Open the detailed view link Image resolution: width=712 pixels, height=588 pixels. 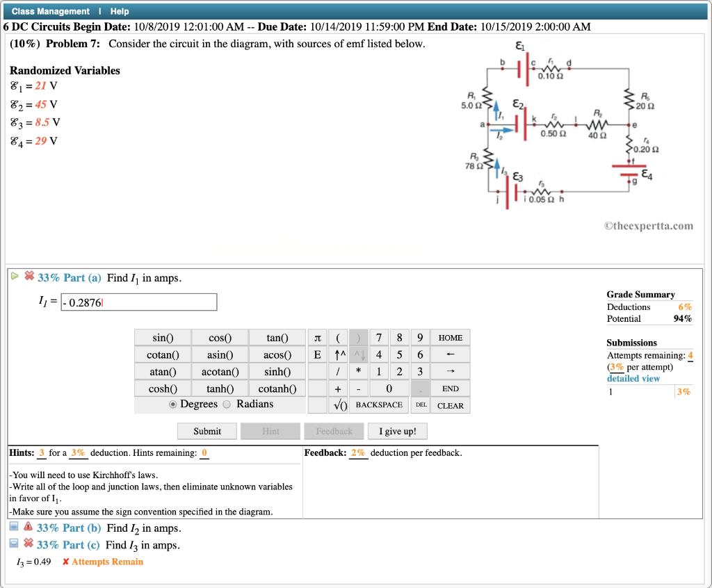pos(633,378)
